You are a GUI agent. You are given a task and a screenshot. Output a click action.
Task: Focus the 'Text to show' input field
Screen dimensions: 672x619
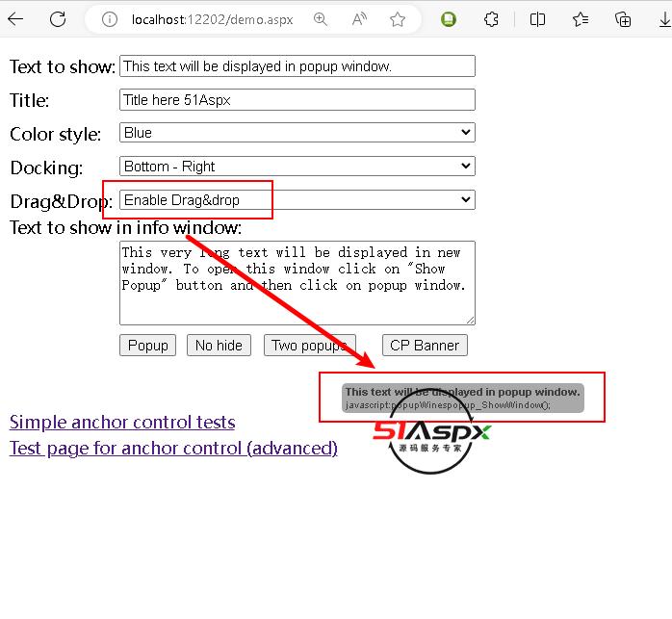(x=297, y=66)
